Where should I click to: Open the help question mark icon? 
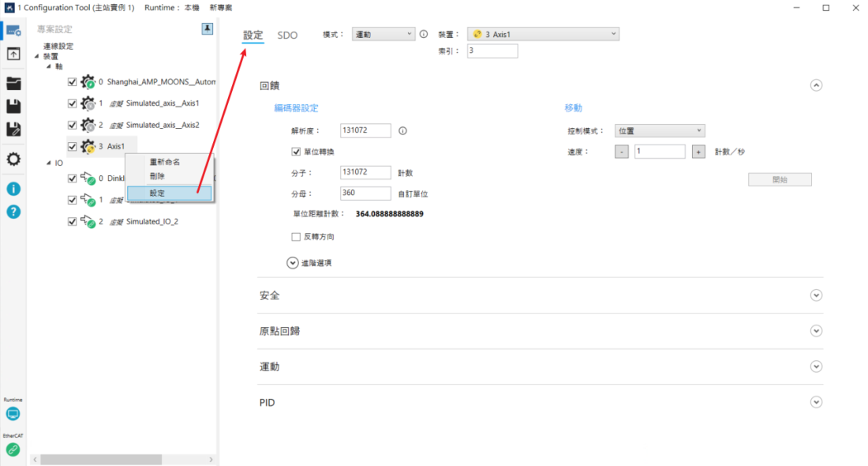(13, 212)
